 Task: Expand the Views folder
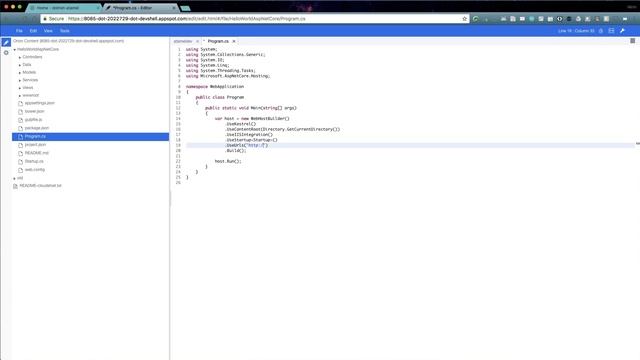click(x=20, y=88)
